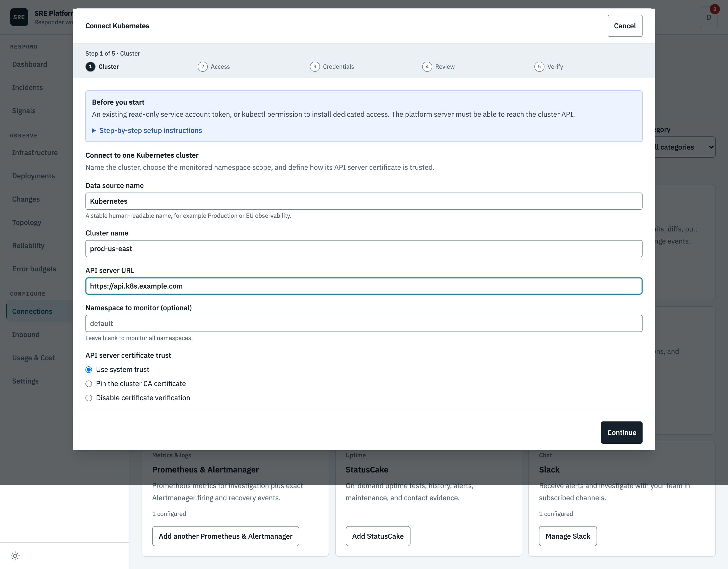Cancel the Connect Kubernetes dialog
The height and width of the screenshot is (569, 728).
625,26
